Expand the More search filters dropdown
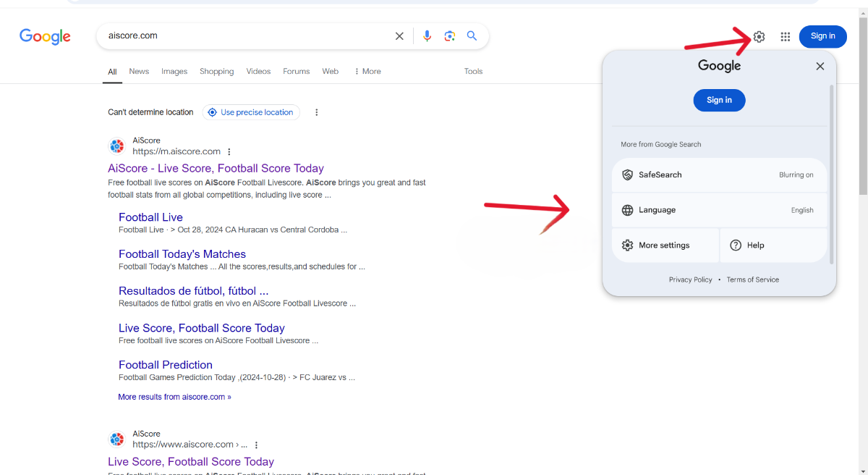The image size is (868, 475). click(367, 72)
